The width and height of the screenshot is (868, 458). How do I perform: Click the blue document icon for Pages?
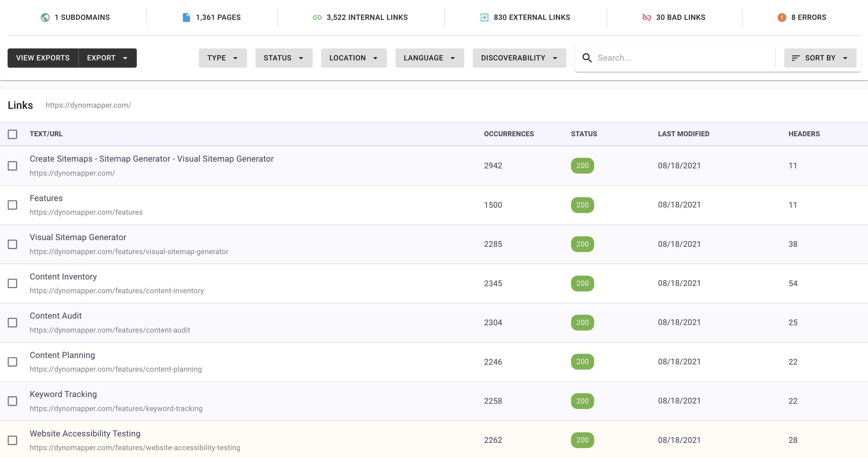[186, 17]
